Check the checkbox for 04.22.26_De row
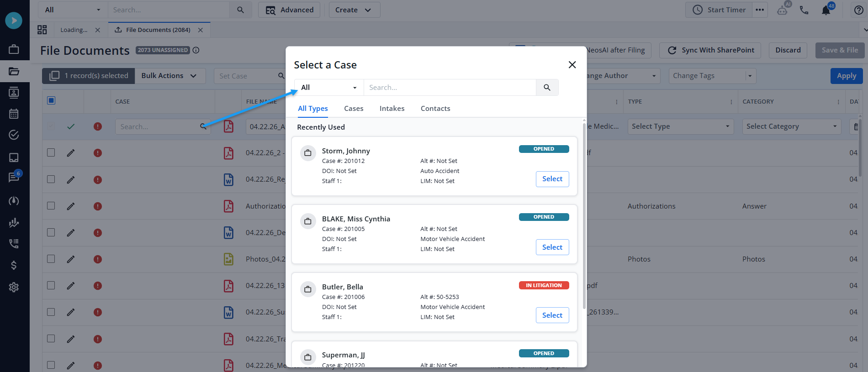Image resolution: width=868 pixels, height=372 pixels. [51, 232]
